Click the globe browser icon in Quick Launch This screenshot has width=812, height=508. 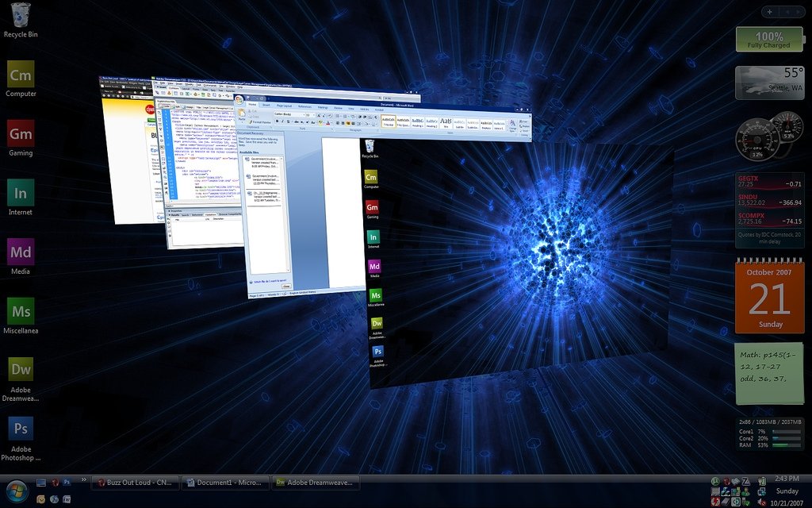click(55, 499)
